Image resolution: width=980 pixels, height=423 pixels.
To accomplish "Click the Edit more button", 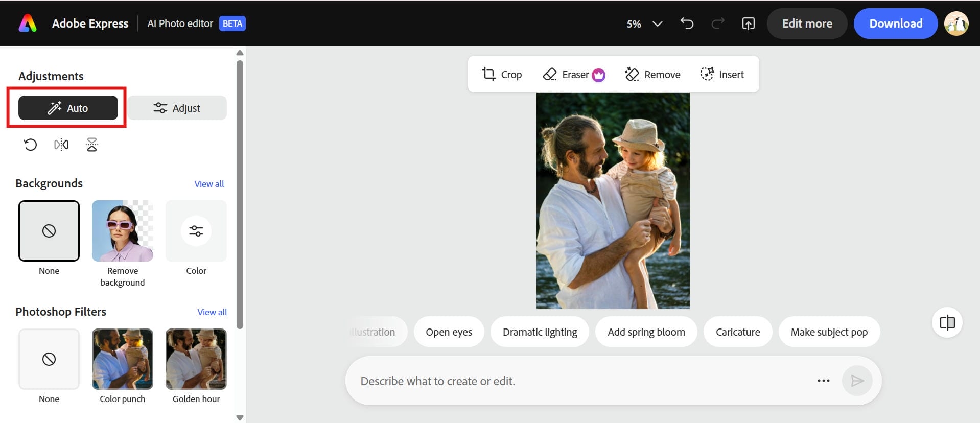I will (x=807, y=24).
